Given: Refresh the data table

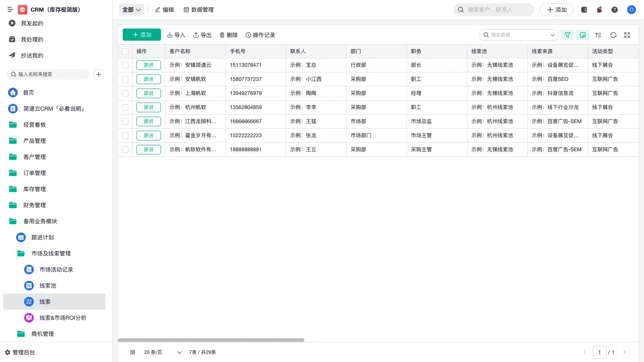Looking at the screenshot, I should (613, 35).
